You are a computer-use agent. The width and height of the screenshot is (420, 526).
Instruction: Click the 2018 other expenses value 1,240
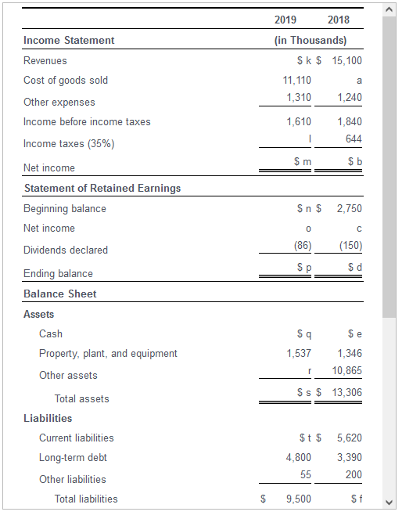pyautogui.click(x=350, y=98)
